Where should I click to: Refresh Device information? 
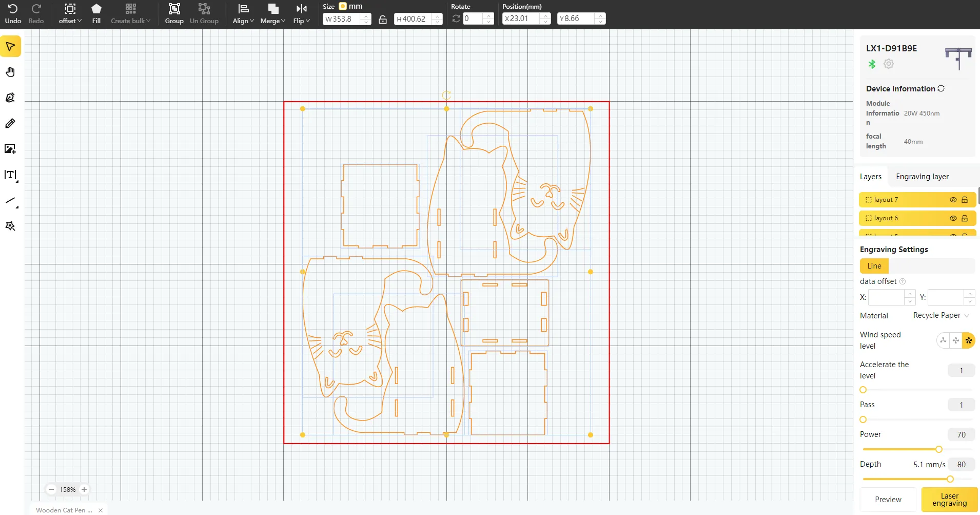tap(941, 88)
